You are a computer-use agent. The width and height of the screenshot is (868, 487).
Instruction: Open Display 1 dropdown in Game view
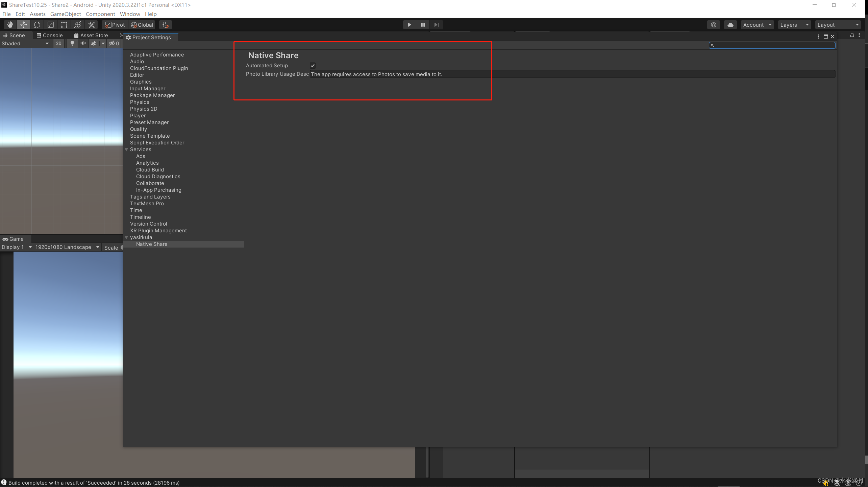coord(16,247)
